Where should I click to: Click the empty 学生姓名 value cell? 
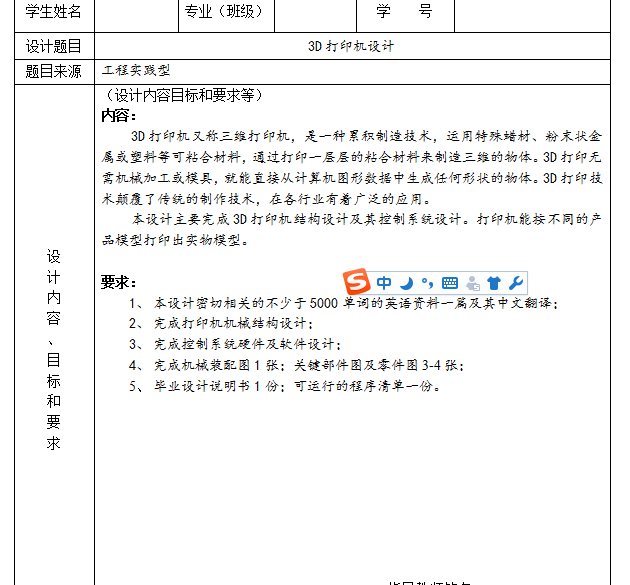click(x=137, y=15)
